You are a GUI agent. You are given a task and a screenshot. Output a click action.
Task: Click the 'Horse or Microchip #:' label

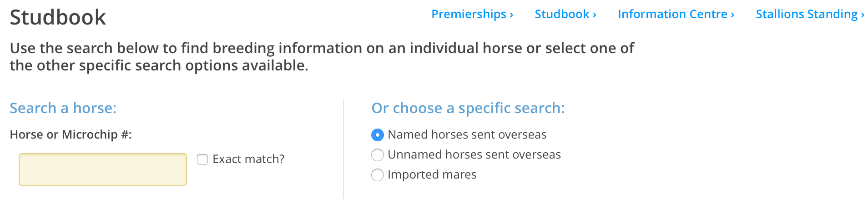pyautogui.click(x=71, y=135)
